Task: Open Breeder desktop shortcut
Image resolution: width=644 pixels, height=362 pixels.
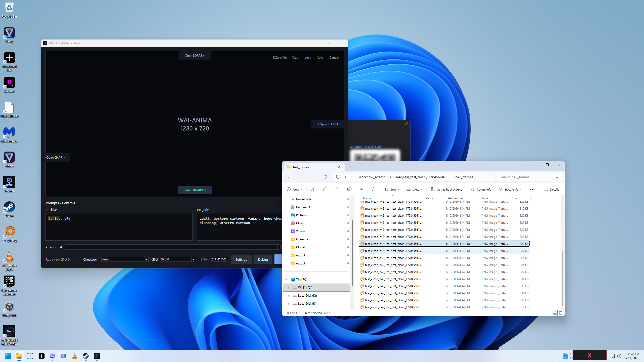Action: [9, 85]
